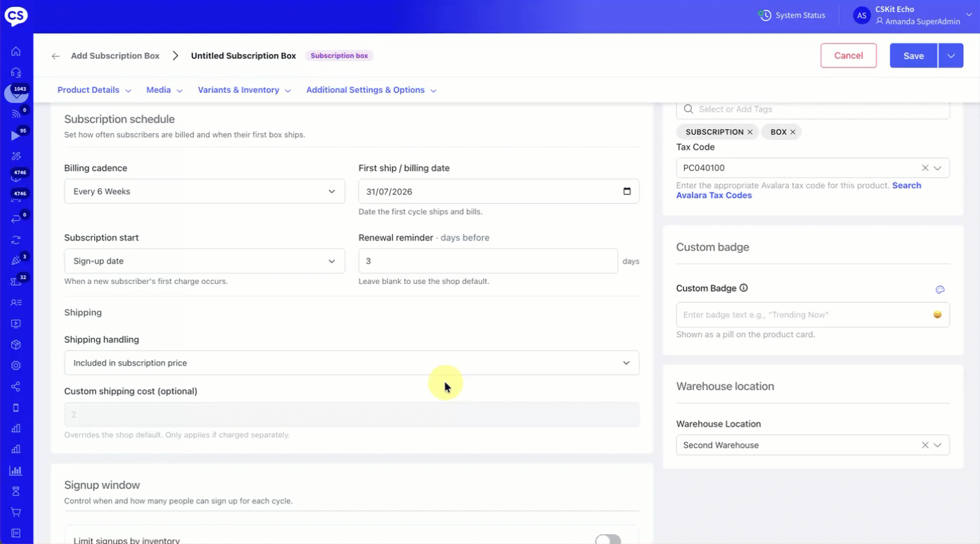Open the Subscription start dropdown
The height and width of the screenshot is (544, 980).
(205, 261)
